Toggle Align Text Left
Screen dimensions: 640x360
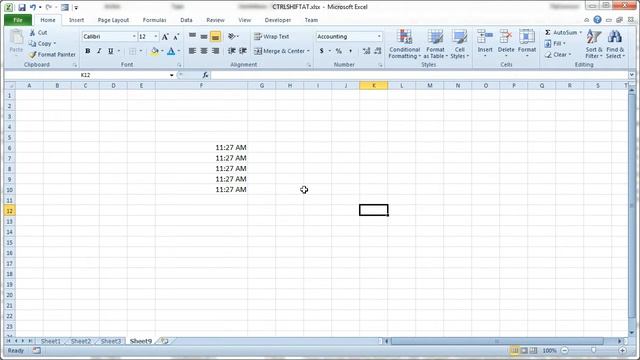192,51
